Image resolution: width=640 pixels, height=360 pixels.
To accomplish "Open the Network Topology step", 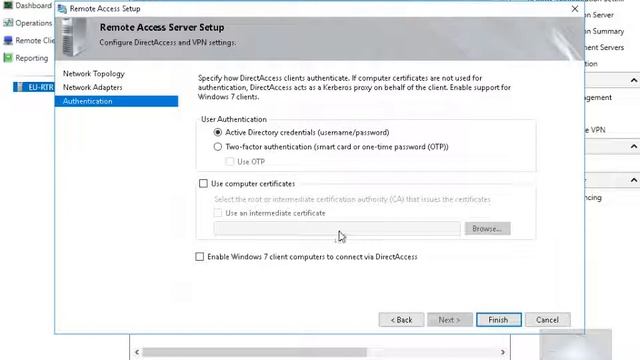I will 93,74.
